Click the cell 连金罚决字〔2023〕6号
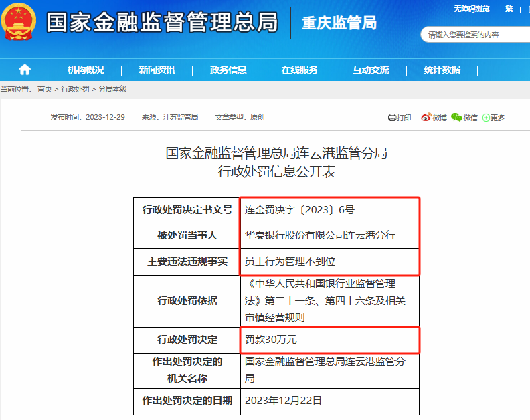530x420 pixels. (x=330, y=210)
